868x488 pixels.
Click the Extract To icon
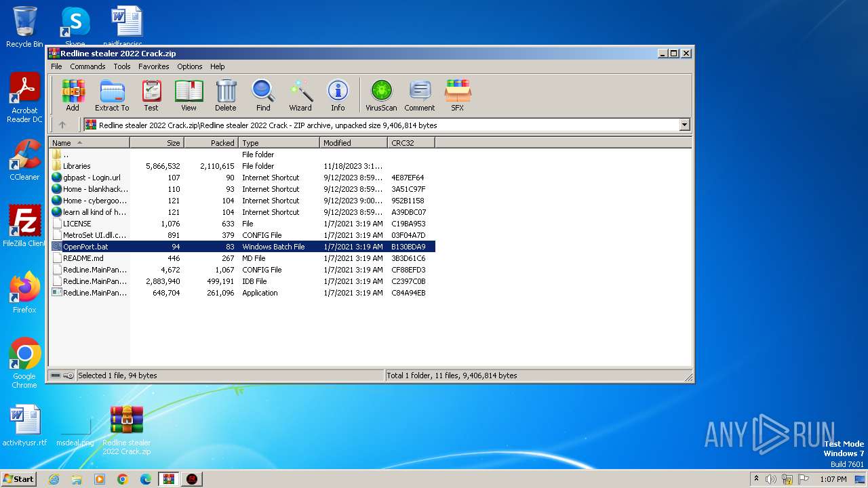click(x=112, y=95)
